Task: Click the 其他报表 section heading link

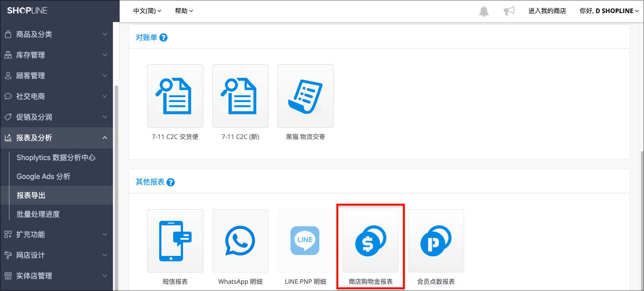Action: 150,183
